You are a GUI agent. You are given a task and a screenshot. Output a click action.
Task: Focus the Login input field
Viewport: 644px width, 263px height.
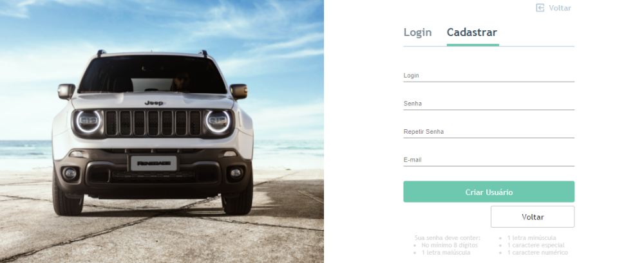[x=489, y=75]
